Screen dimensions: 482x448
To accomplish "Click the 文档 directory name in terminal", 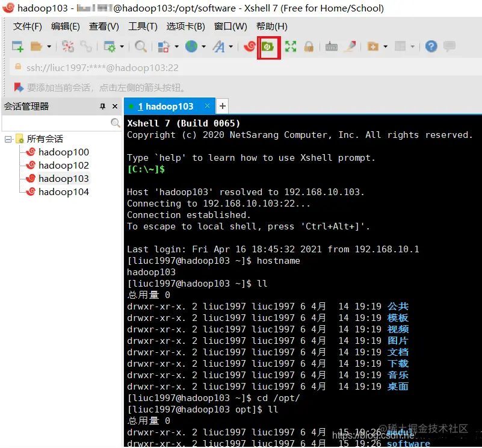I will pos(398,352).
